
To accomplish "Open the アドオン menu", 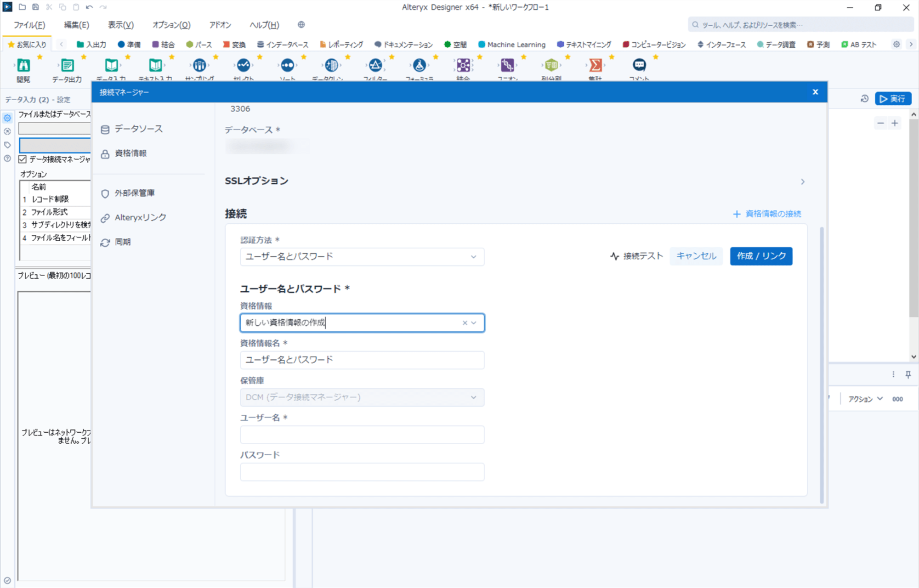I will 220,25.
